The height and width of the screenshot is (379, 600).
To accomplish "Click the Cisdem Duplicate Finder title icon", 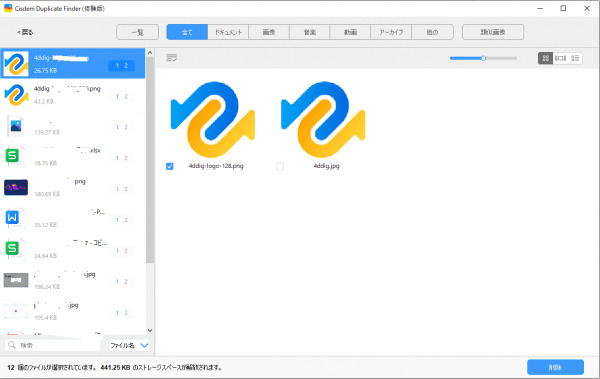I will click(8, 8).
